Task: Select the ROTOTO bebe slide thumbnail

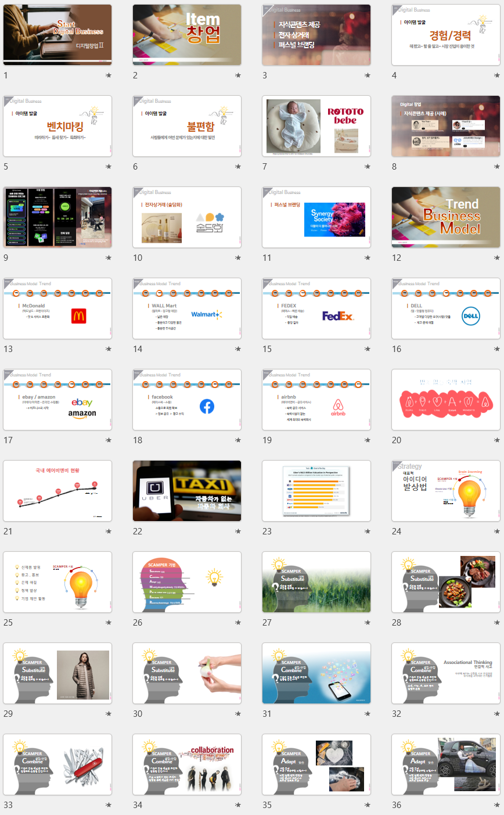Action: click(316, 126)
